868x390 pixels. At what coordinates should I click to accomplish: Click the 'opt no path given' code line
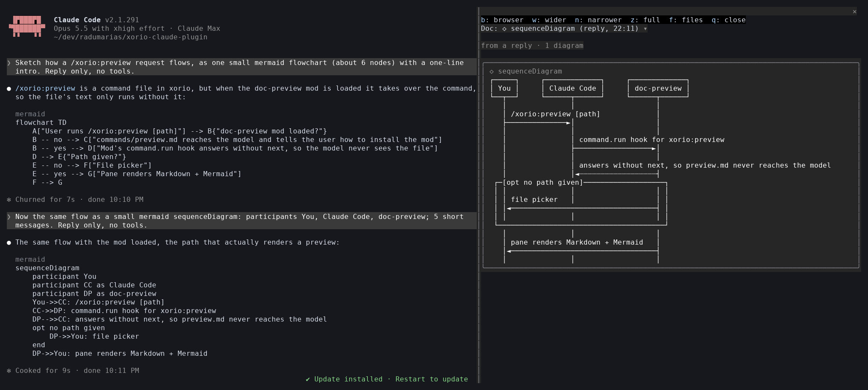pos(69,328)
